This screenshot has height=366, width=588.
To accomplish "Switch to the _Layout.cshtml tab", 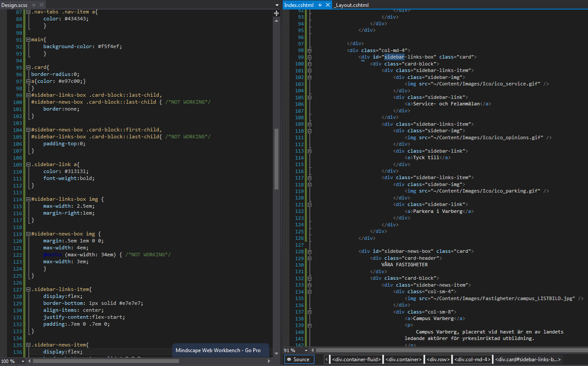I will [351, 5].
